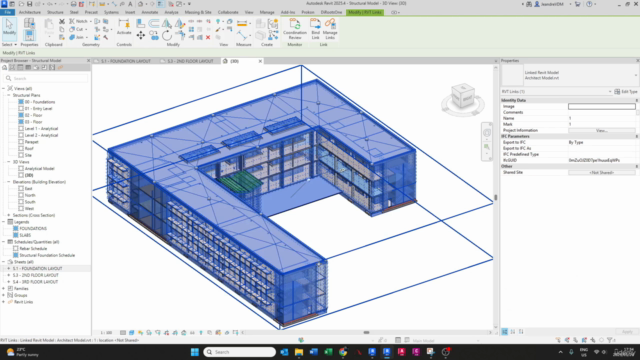
Task: Open the Architecture ribbon tab
Action: (x=30, y=12)
